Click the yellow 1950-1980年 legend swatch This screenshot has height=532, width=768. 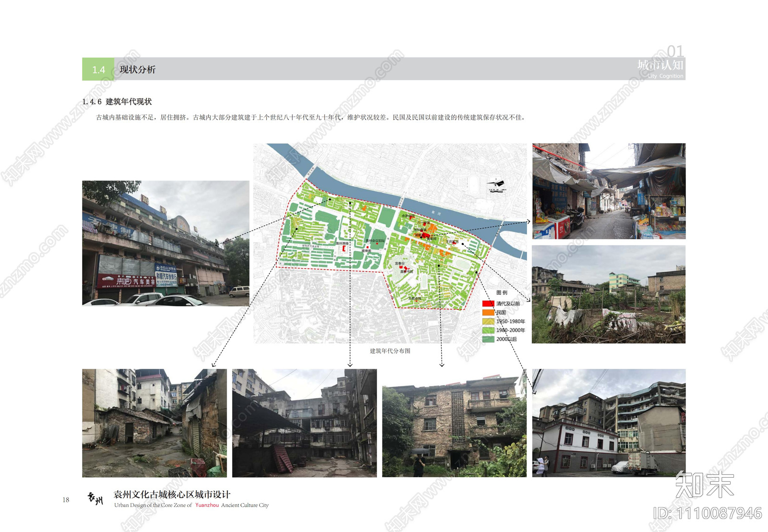(x=488, y=321)
